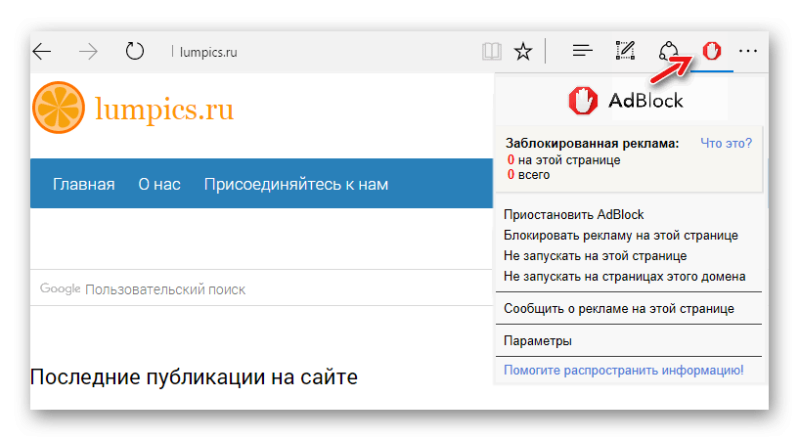800x441 pixels.
Task: Open the Главная navigation item
Action: [84, 184]
